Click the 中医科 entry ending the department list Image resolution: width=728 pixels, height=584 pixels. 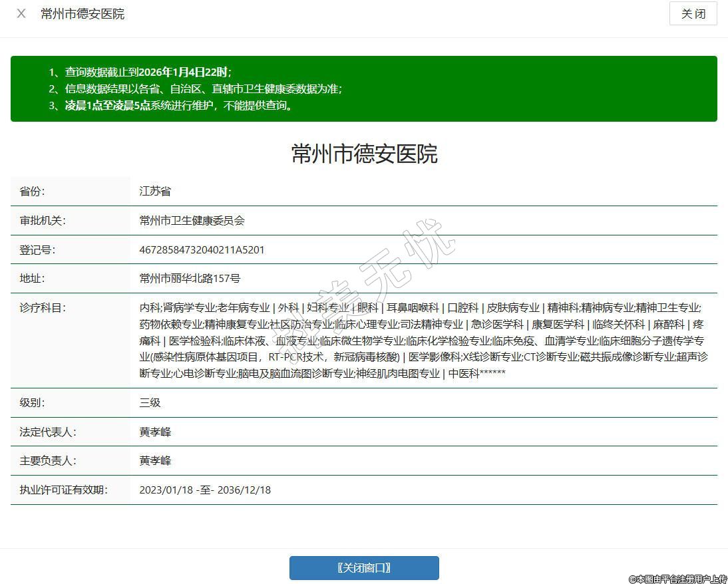click(x=464, y=374)
